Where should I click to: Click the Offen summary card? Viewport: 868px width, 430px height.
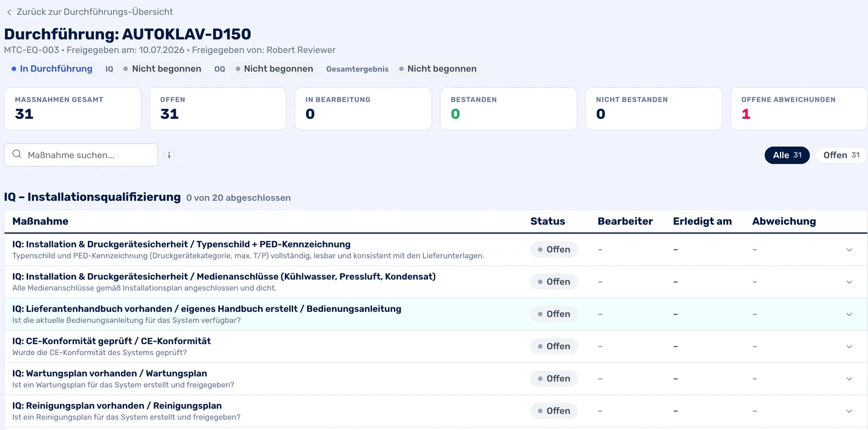point(218,109)
